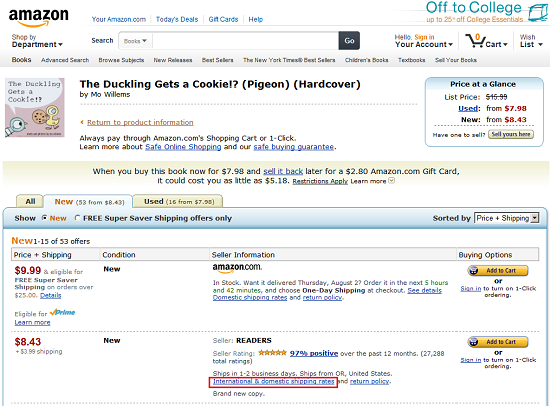This screenshot has height=406, width=550.
Task: Open Safe Online Shopping link
Action: click(x=183, y=147)
